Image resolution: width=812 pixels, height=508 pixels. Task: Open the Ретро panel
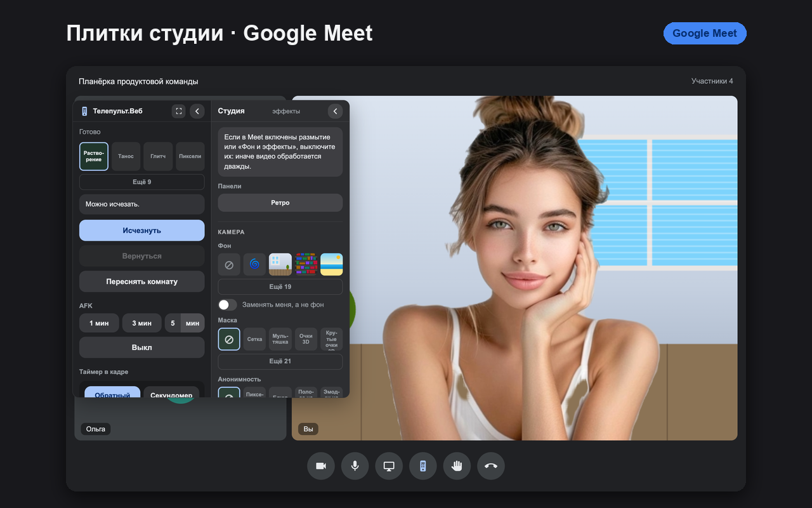(x=280, y=203)
